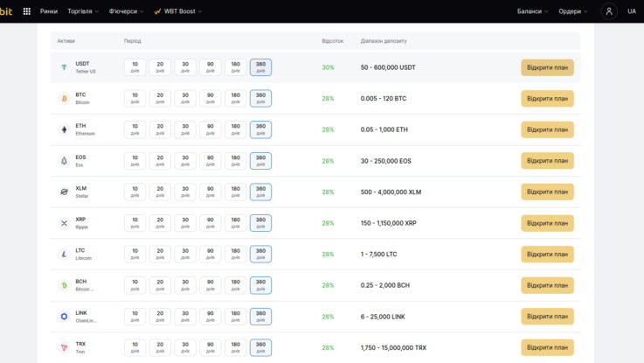Screen dimensions: 644x363
Task: Click the Bitcoin BTC coin icon
Action: [x=64, y=99]
